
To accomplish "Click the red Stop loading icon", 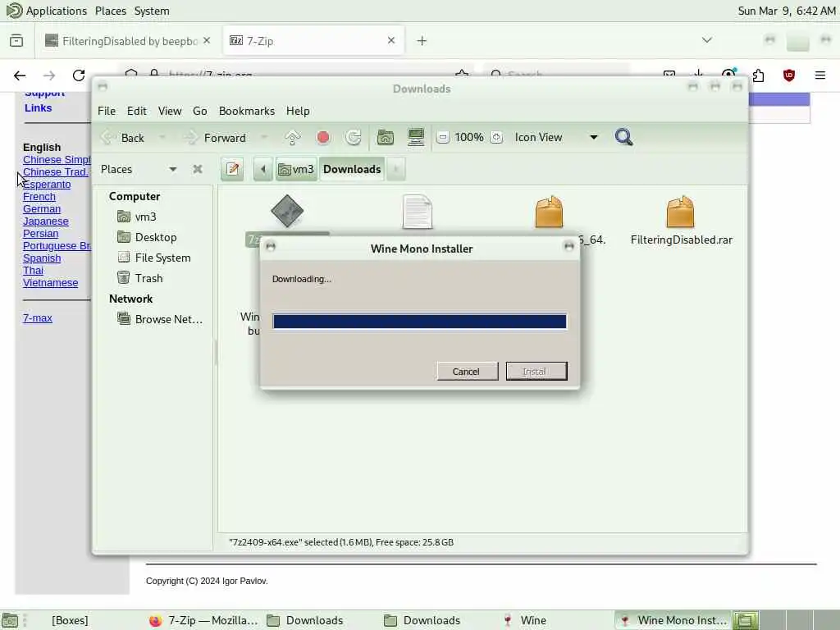I will coord(323,138).
